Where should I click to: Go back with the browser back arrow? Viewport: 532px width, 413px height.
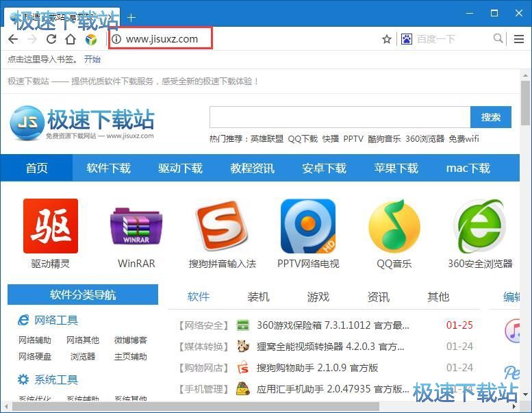tap(13, 39)
